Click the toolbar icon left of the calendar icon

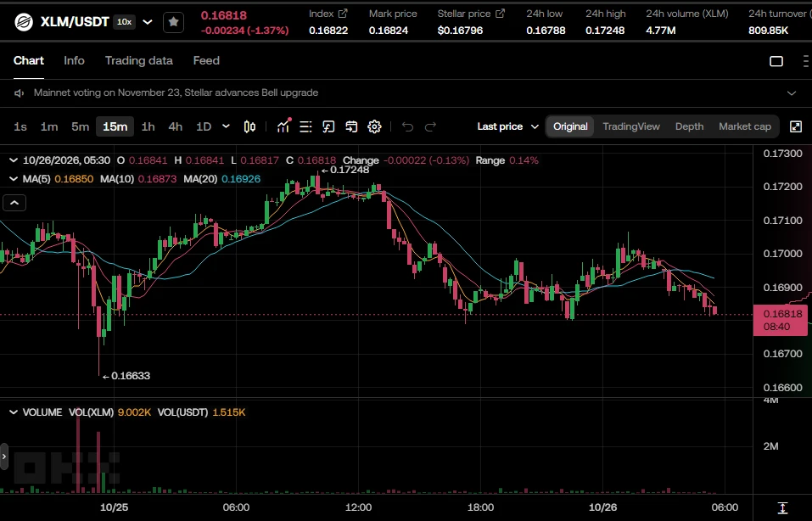(x=329, y=127)
